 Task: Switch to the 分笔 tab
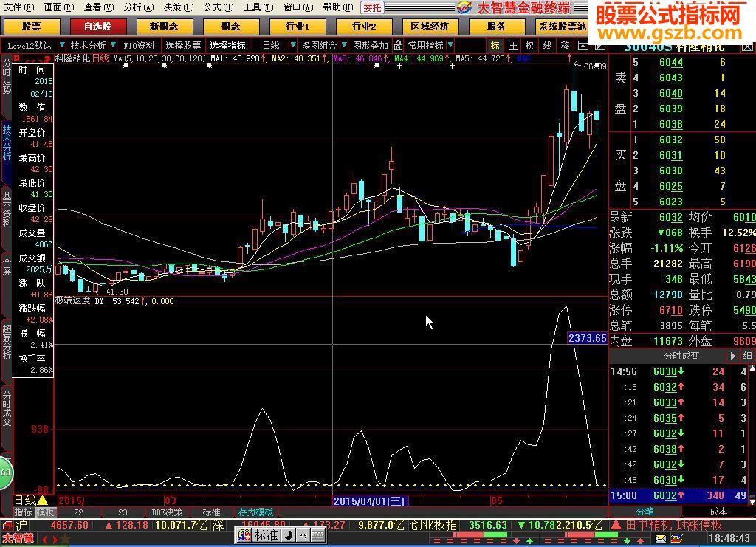coord(645,512)
